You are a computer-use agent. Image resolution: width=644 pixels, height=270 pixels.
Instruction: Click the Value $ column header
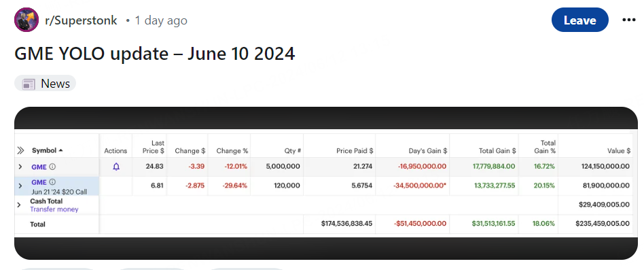tap(619, 151)
